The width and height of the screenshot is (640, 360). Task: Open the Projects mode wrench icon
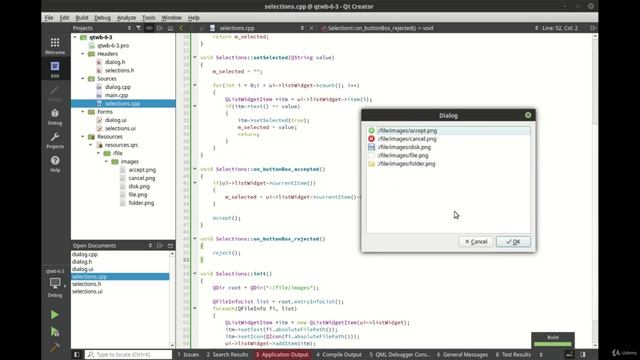(x=55, y=140)
